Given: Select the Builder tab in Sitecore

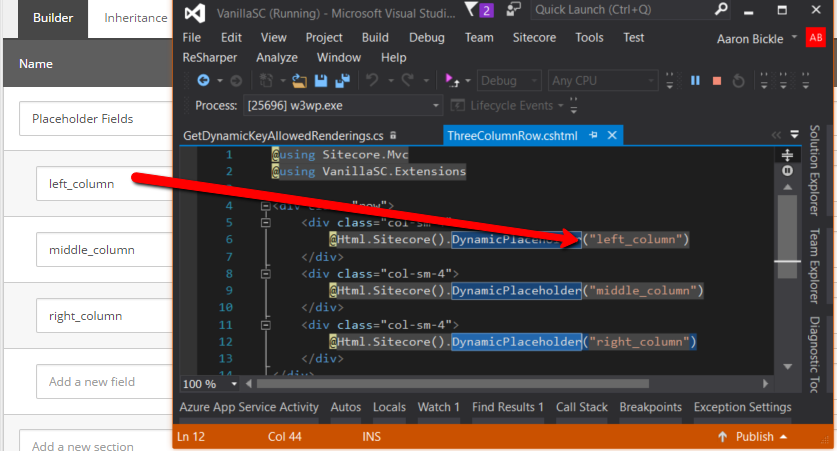Looking at the screenshot, I should coord(53,18).
